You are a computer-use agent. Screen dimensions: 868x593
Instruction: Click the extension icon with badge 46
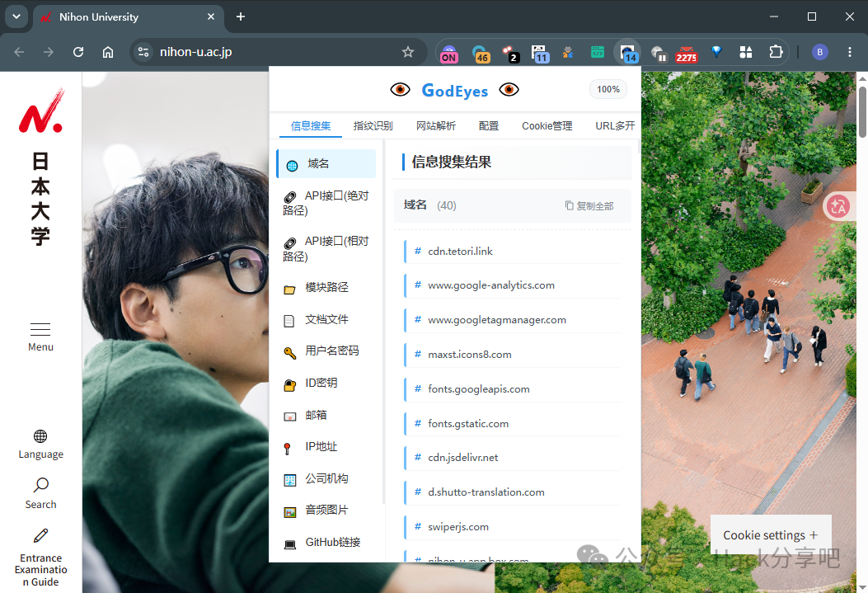click(x=481, y=53)
